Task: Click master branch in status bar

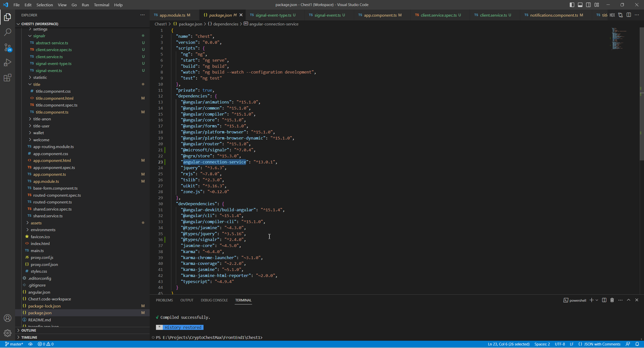Action: (x=14, y=344)
